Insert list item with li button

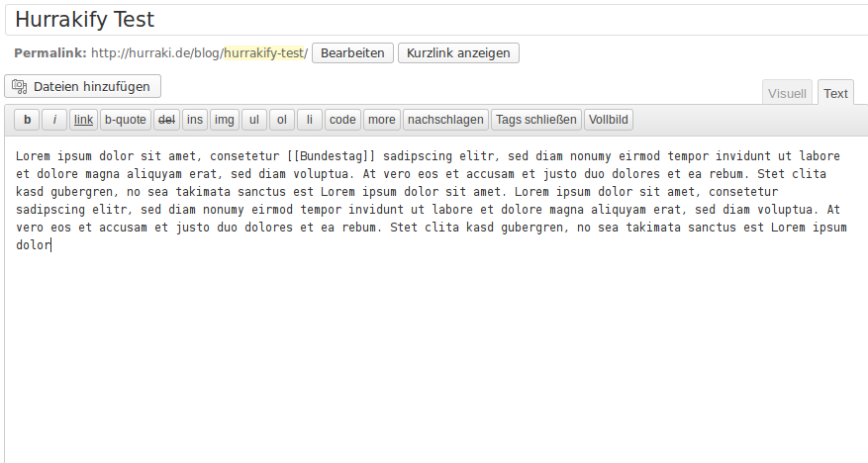pyautogui.click(x=310, y=120)
